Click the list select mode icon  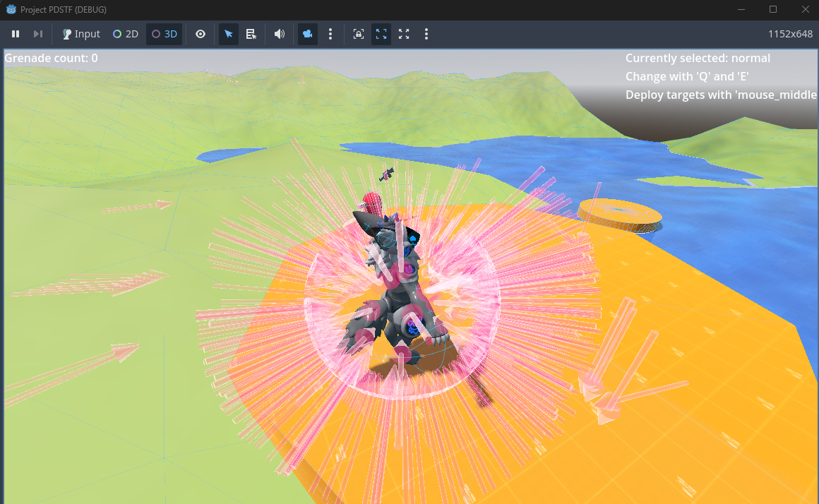pos(251,34)
